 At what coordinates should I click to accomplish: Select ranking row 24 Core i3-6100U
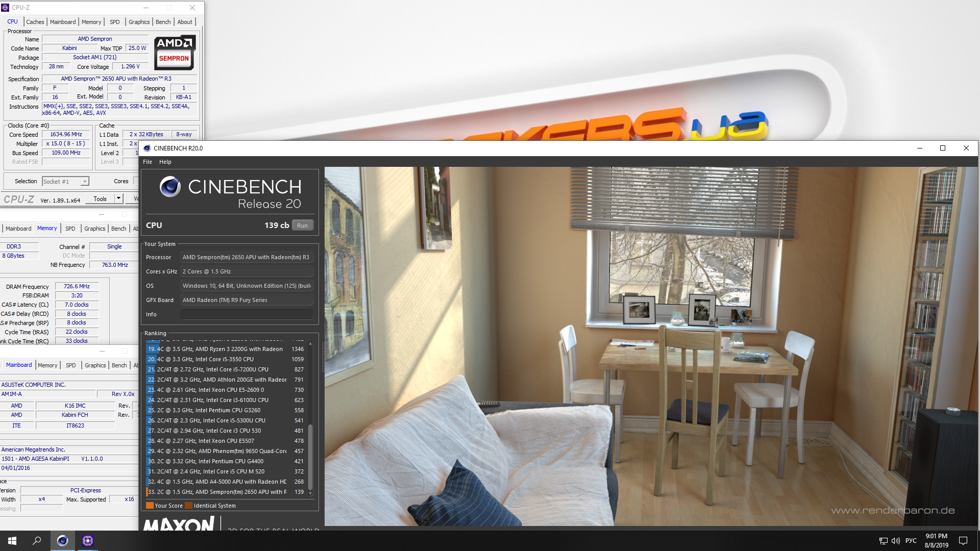[x=226, y=400]
